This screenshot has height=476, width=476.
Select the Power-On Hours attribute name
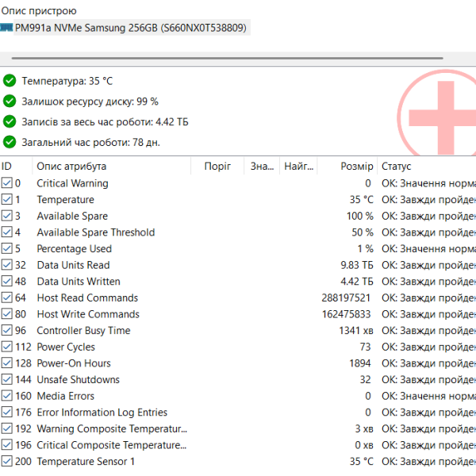click(74, 363)
